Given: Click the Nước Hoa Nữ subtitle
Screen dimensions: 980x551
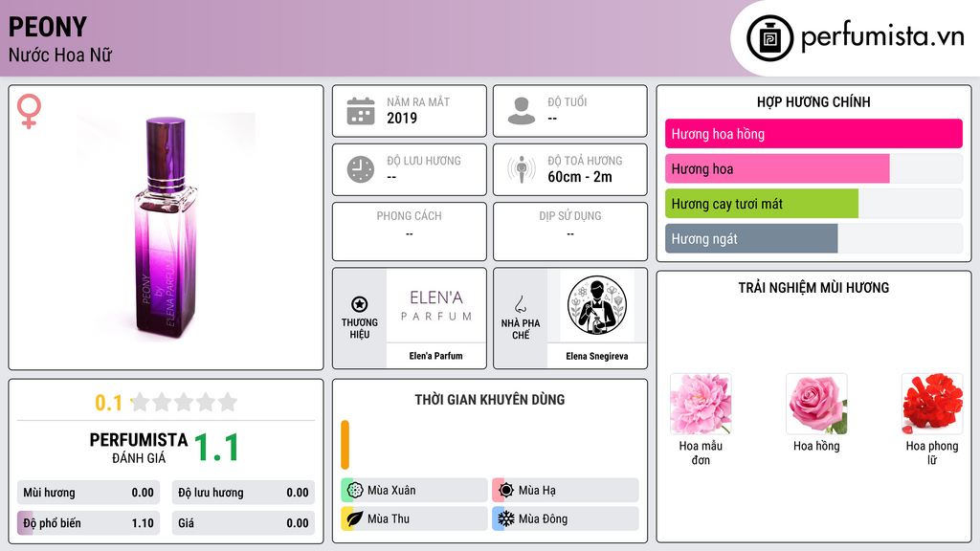Looking at the screenshot, I should click(60, 55).
